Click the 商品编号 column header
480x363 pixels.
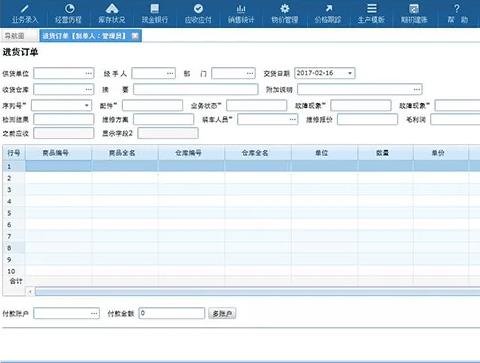click(x=58, y=153)
